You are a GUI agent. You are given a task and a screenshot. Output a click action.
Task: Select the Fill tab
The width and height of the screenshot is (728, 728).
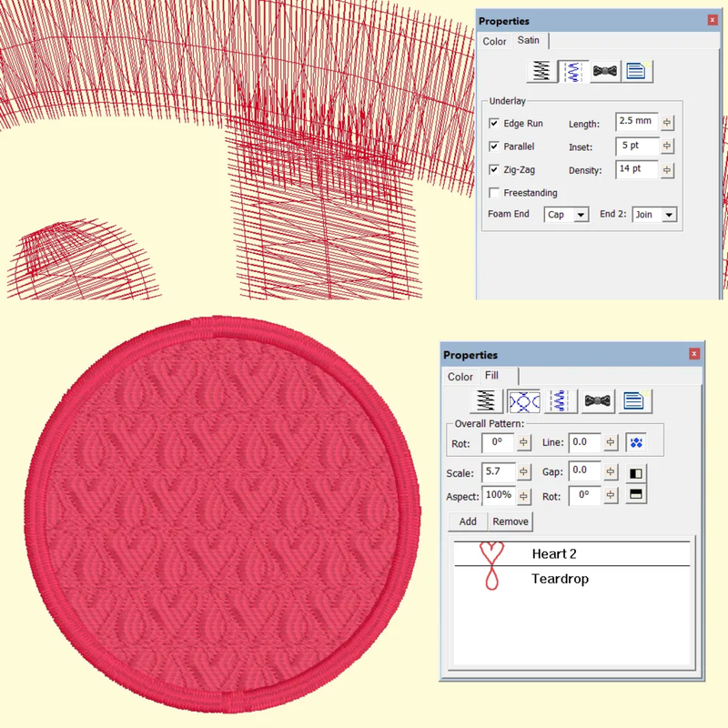(x=498, y=376)
